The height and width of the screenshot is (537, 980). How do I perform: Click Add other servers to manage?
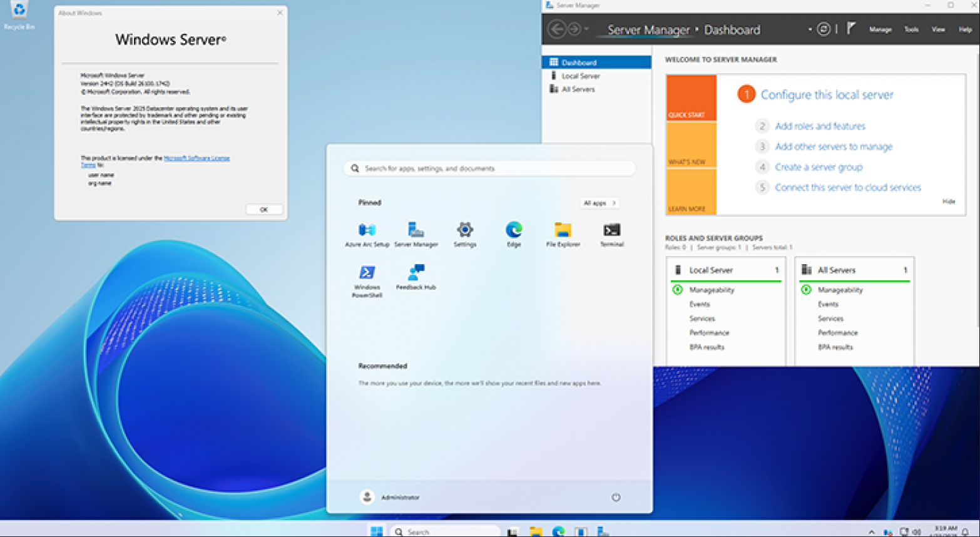tap(834, 146)
